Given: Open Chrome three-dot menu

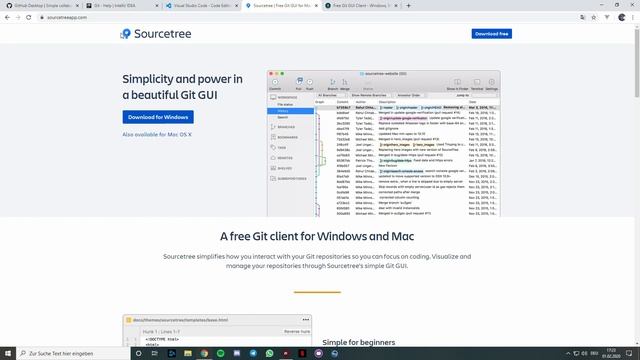Looking at the screenshot, I should coord(633,18).
